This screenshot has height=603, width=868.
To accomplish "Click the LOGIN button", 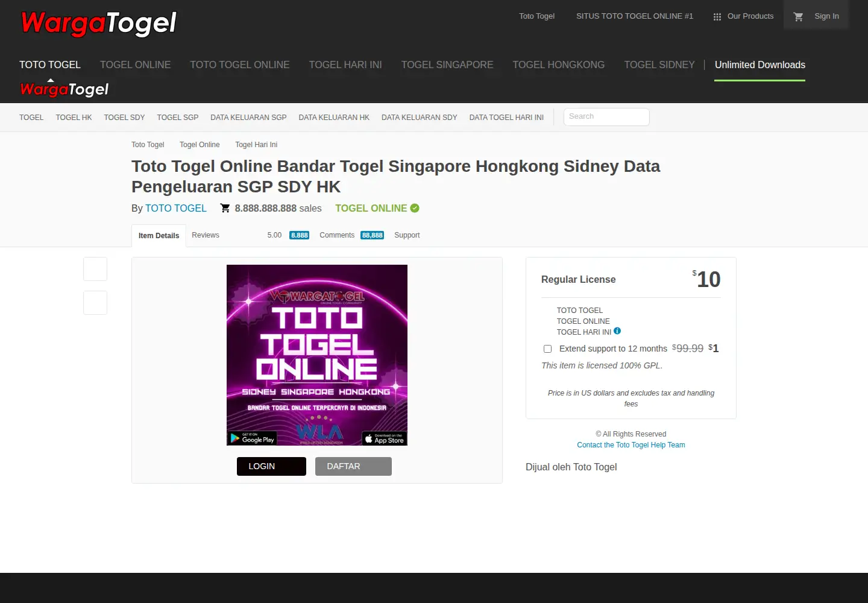I will pos(271,466).
